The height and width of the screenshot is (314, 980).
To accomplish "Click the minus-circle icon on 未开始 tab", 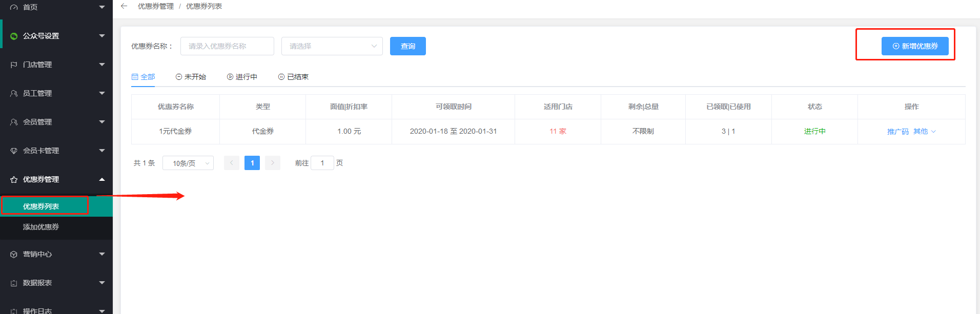I will [x=179, y=77].
